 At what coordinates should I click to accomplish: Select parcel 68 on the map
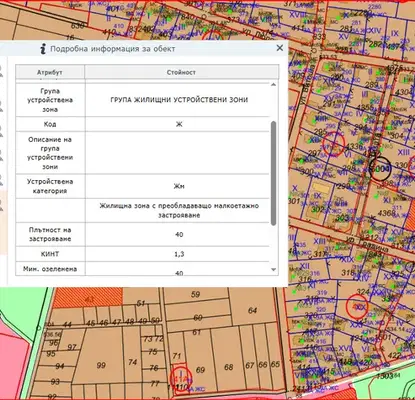click(x=229, y=367)
